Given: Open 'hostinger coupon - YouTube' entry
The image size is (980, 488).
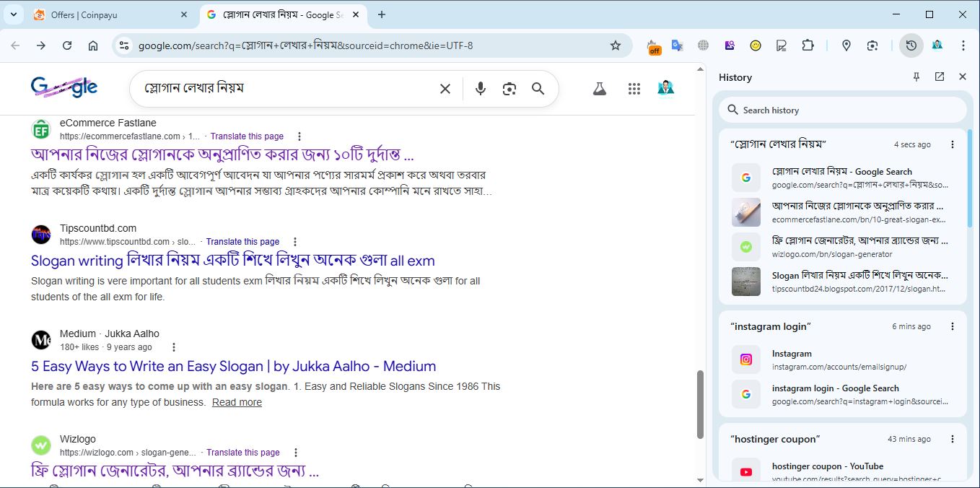Looking at the screenshot, I should (x=842, y=471).
